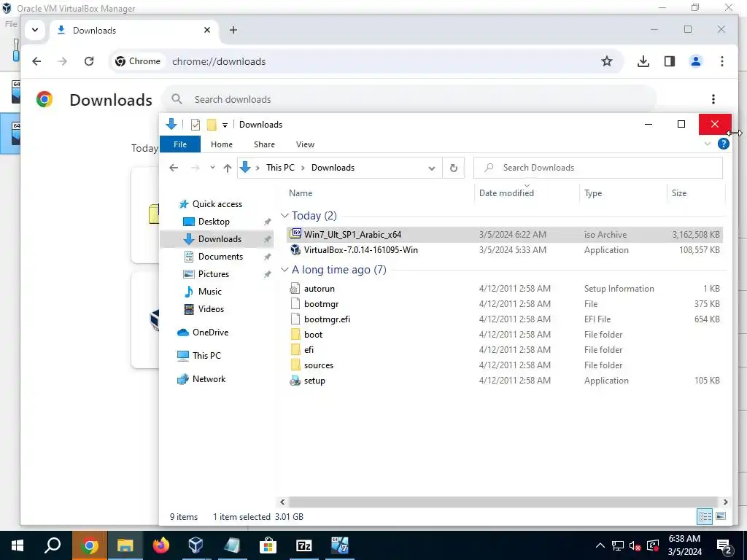747x560 pixels.
Task: Open Downloads page more actions menu
Action: pyautogui.click(x=713, y=99)
